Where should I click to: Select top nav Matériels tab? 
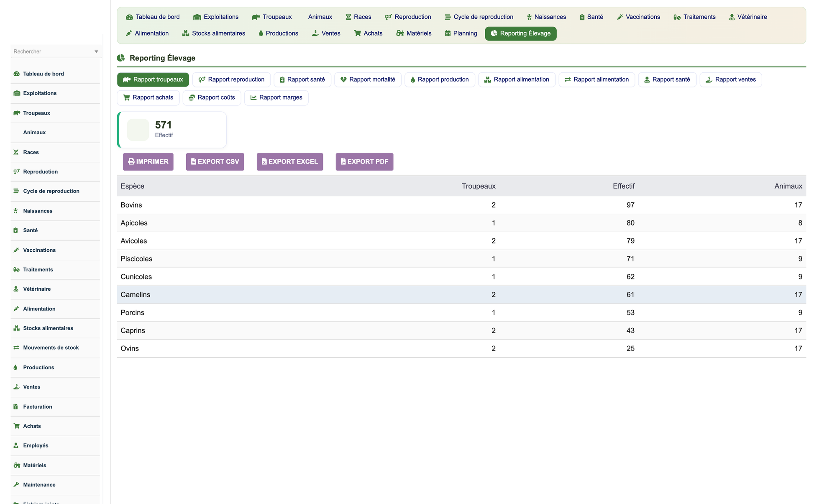(414, 33)
